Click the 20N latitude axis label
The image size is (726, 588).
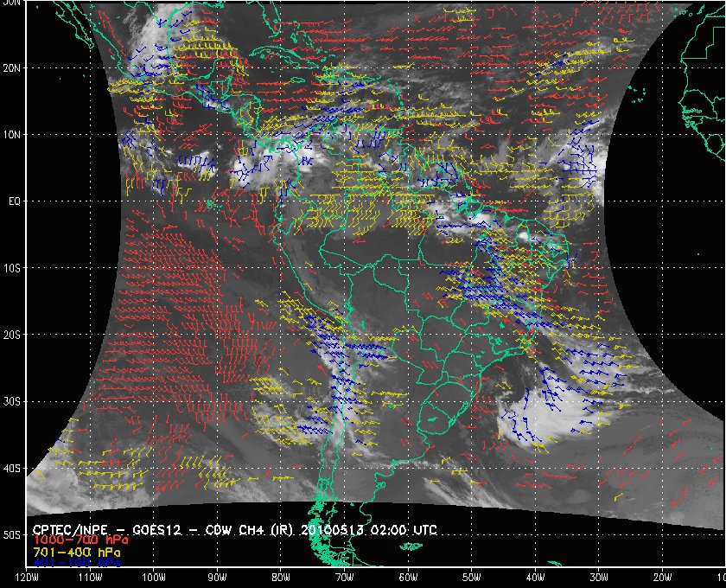pos(11,67)
